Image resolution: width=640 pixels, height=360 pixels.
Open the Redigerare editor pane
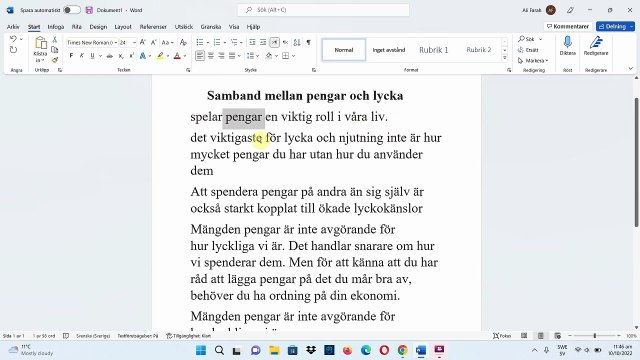[596, 45]
